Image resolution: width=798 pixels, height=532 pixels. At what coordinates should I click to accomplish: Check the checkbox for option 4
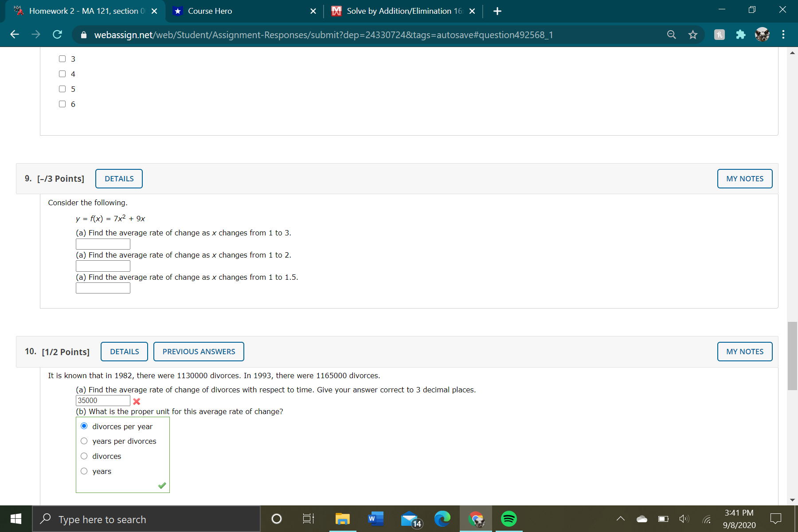click(x=62, y=74)
